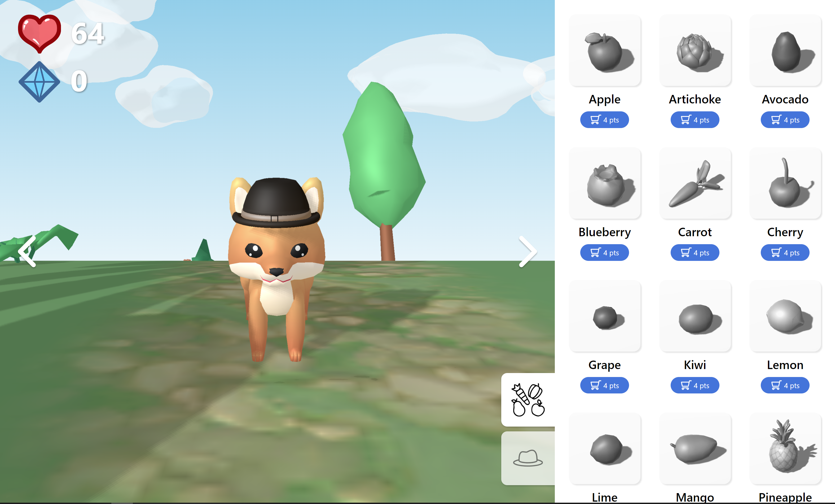Click the Grape label text
The height and width of the screenshot is (504, 835).
[605, 365]
